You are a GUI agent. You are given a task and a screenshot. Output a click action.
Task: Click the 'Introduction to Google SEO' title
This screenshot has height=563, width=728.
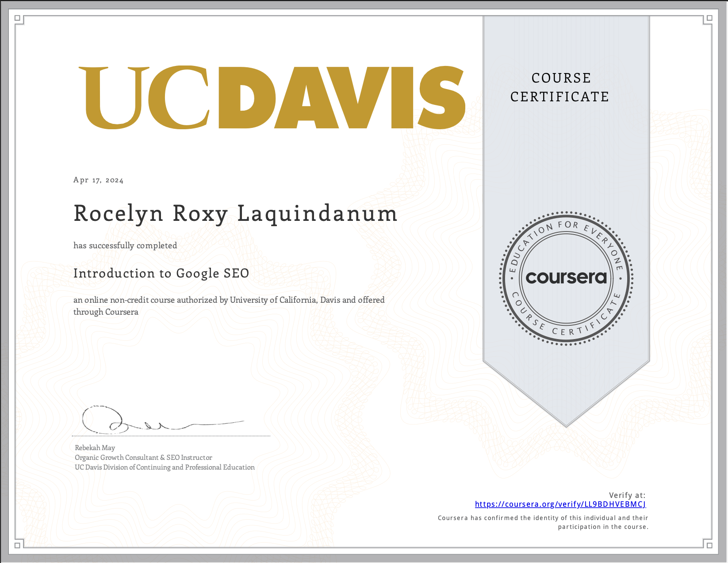pos(161,274)
